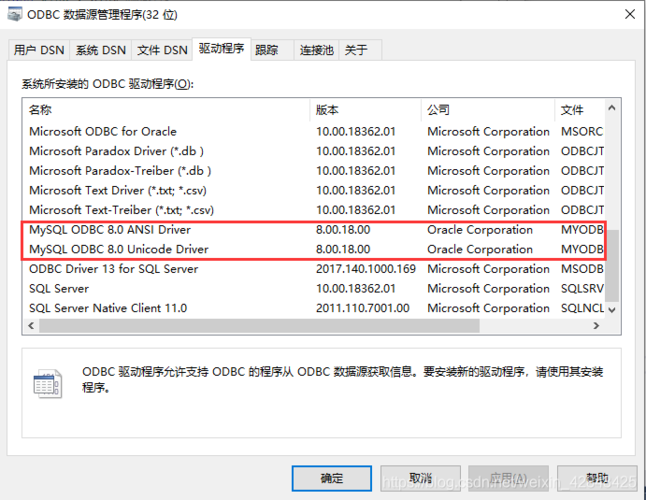Viewport: 646px width, 500px height.
Task: Click the driver info document icon
Action: (x=47, y=383)
